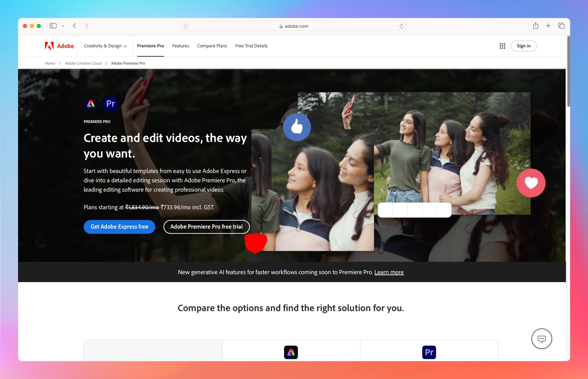
Task: Click the Adobe Express icon in the hero
Action: point(91,103)
